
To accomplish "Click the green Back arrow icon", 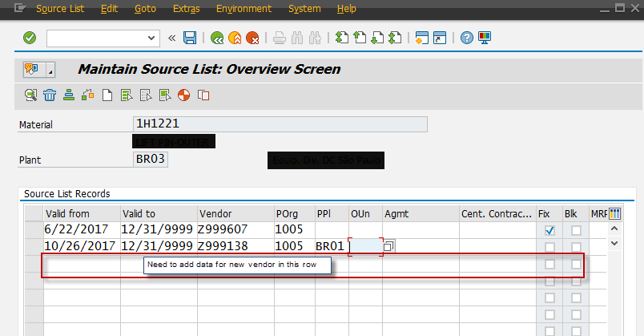I will coord(216,38).
